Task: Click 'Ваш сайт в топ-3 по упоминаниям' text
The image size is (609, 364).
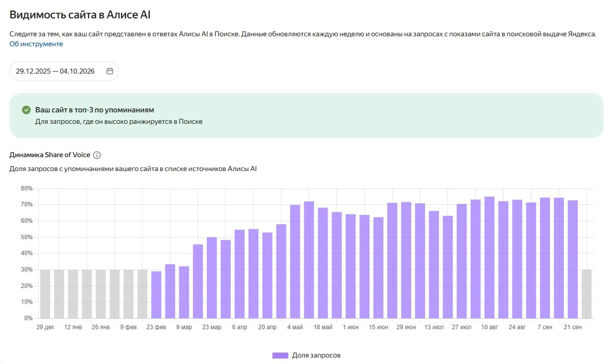Action: 94,110
